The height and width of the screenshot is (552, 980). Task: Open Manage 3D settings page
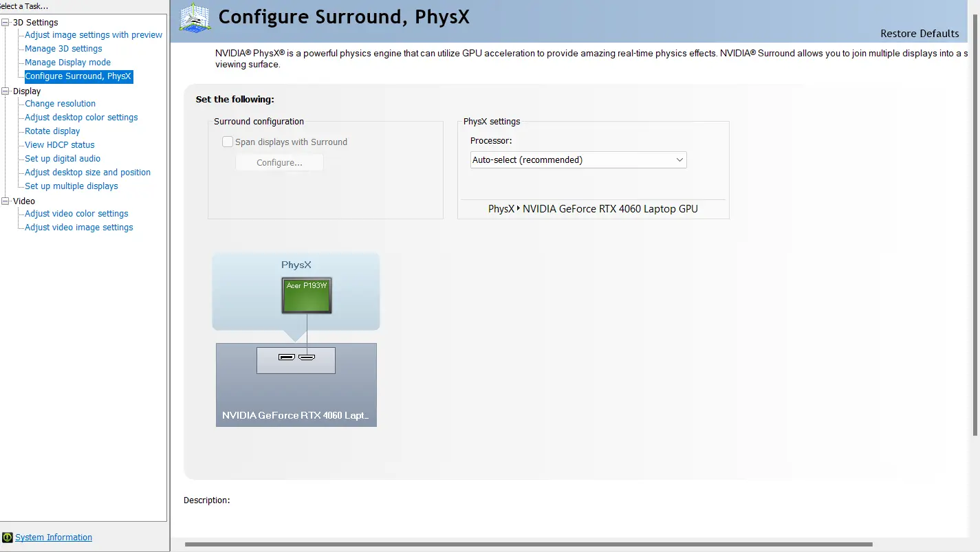pyautogui.click(x=63, y=49)
